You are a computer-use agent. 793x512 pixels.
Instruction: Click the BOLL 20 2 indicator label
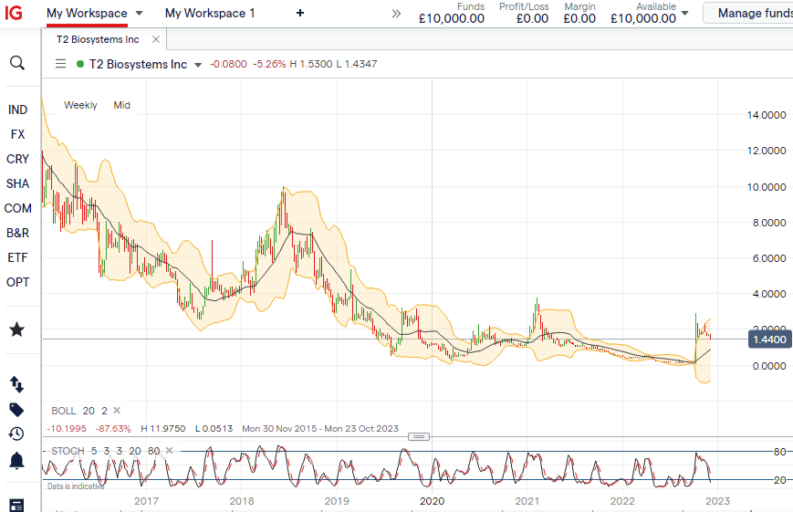(x=79, y=410)
